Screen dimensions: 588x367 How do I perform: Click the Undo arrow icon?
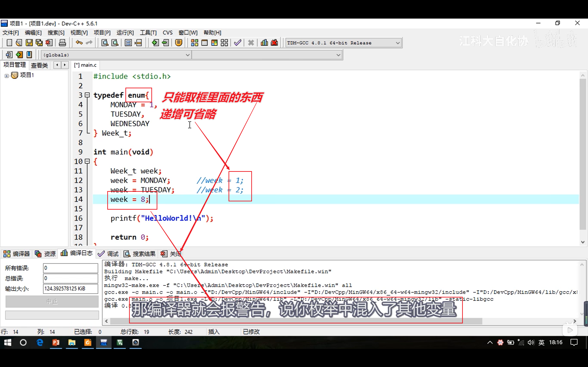click(x=79, y=43)
